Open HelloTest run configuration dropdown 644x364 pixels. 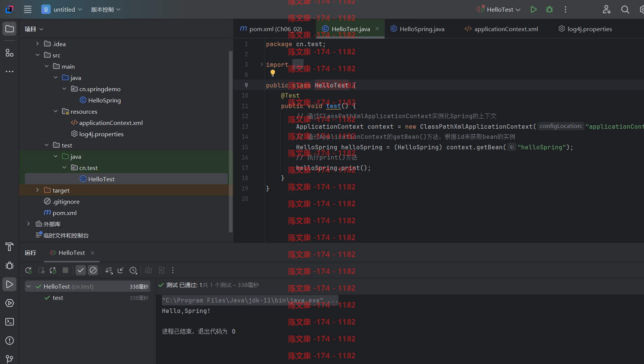498,9
